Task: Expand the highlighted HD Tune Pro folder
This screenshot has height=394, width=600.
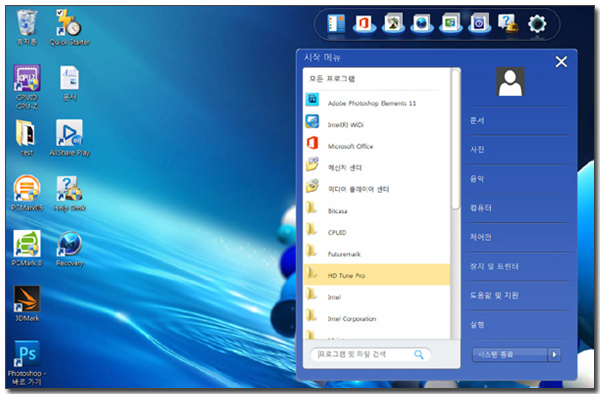Action: pos(377,274)
